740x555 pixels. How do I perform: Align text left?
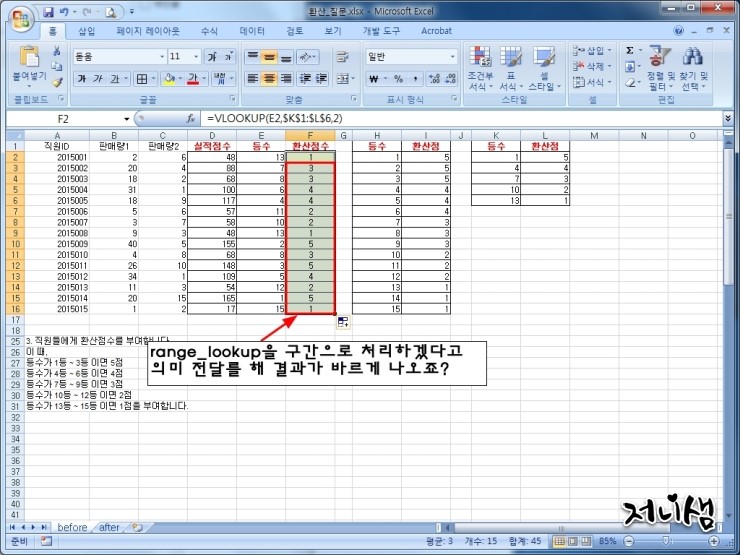(252, 79)
